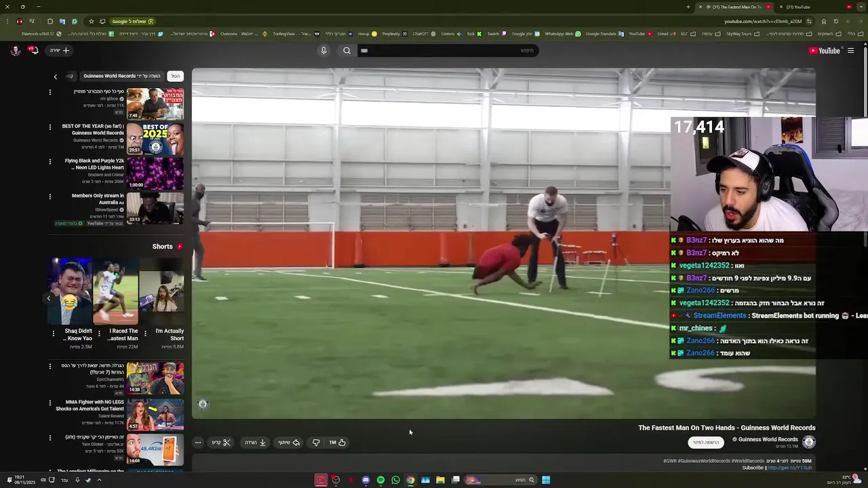This screenshot has height=488, width=868.
Task: Open the notifications bell with 9+ badge
Action: coord(33,50)
